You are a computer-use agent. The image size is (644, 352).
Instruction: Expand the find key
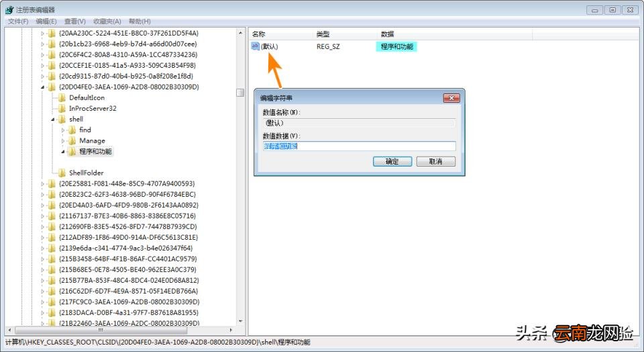point(63,130)
